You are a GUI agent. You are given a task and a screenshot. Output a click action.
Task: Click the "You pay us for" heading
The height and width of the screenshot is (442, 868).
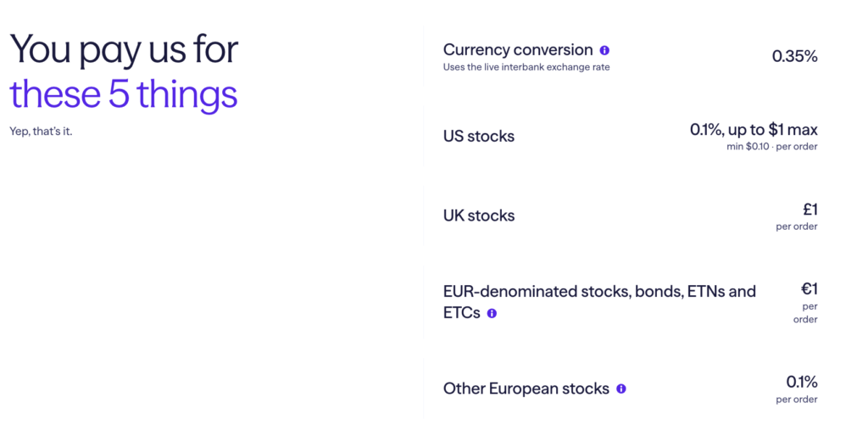(124, 49)
